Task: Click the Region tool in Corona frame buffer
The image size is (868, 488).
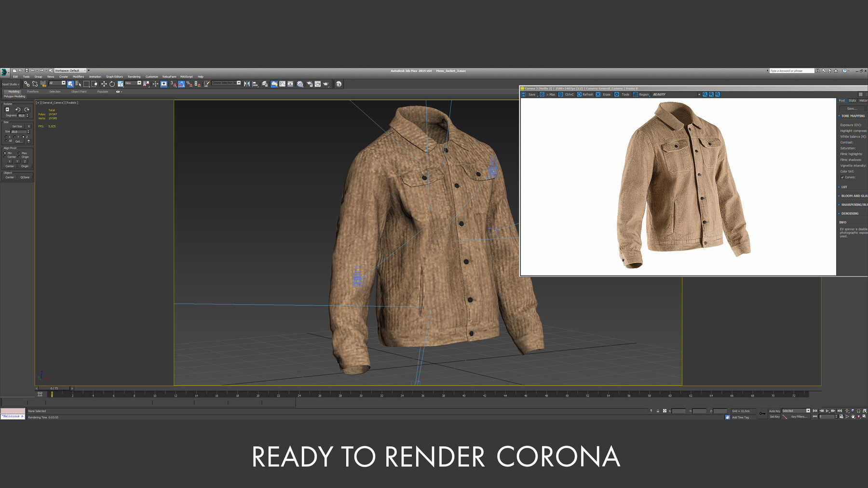Action: tap(641, 94)
